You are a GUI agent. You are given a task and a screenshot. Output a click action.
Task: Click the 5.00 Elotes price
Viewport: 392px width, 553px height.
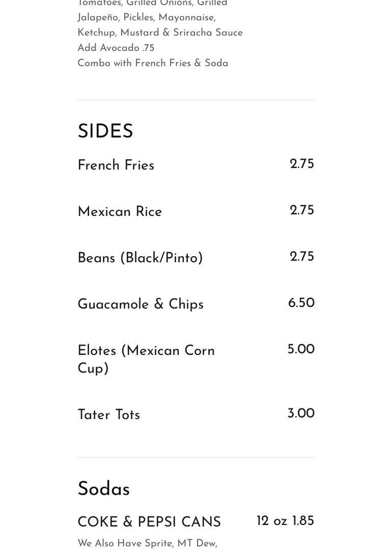pos(300,350)
